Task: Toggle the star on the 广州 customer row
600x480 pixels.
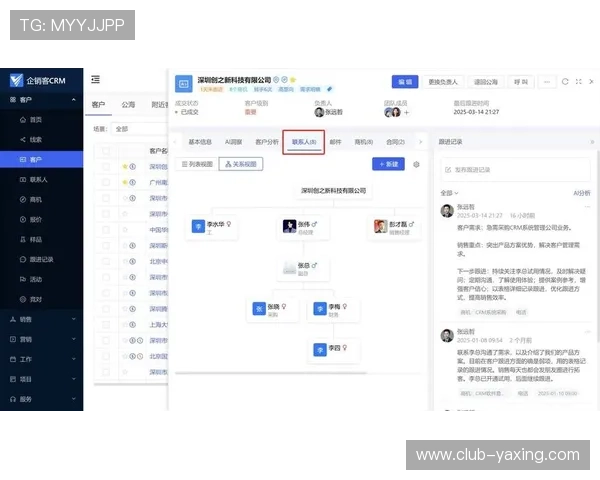Action: [125, 182]
